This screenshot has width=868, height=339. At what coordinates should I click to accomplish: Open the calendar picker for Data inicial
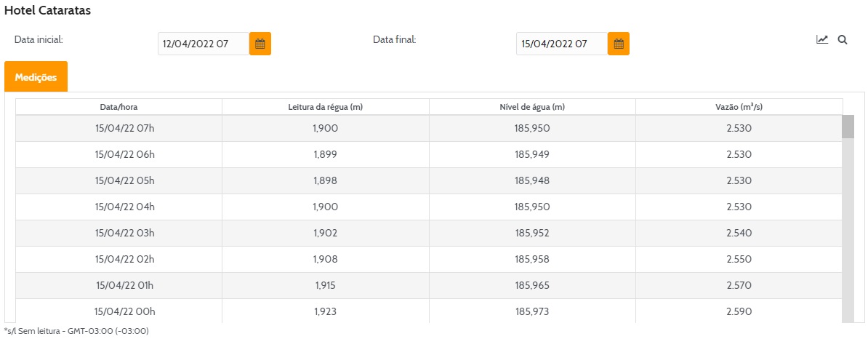tap(260, 44)
